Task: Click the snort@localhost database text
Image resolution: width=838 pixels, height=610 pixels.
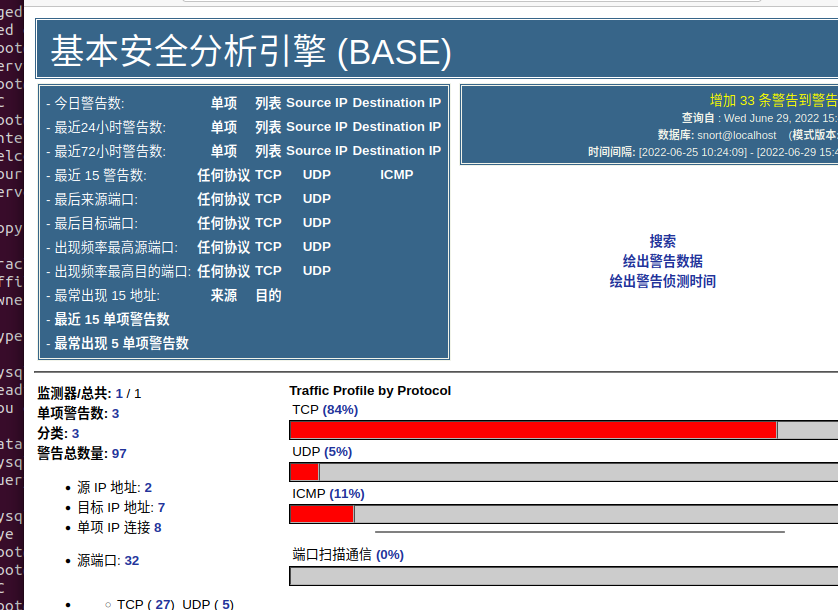Action: coord(736,135)
